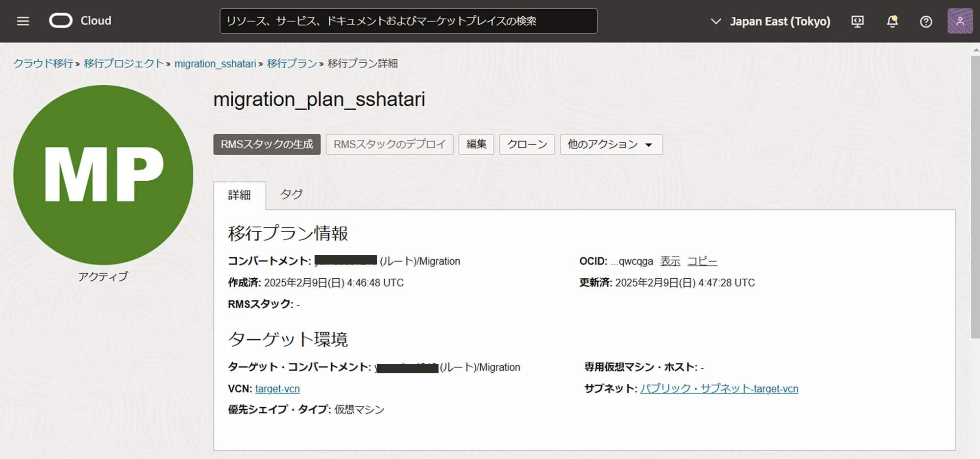Open パブリック・サブネット-target-vcn subnet link
Screen dimensions: 980x459
719,389
